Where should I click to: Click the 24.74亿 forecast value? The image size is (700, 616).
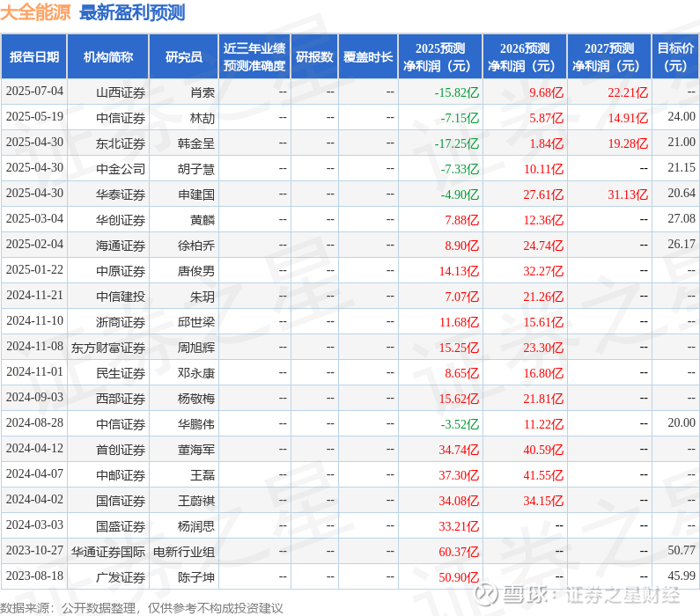click(x=543, y=246)
